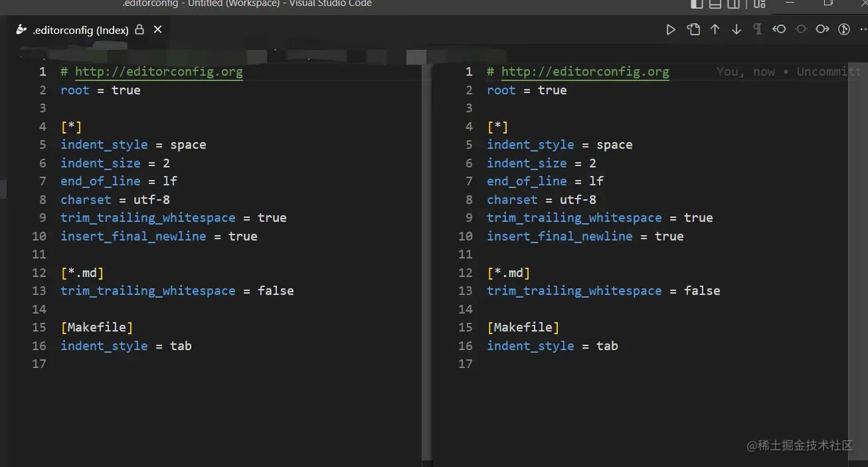Click the circled git branch graph icon
Screen dimensions: 868x467
click(x=844, y=29)
